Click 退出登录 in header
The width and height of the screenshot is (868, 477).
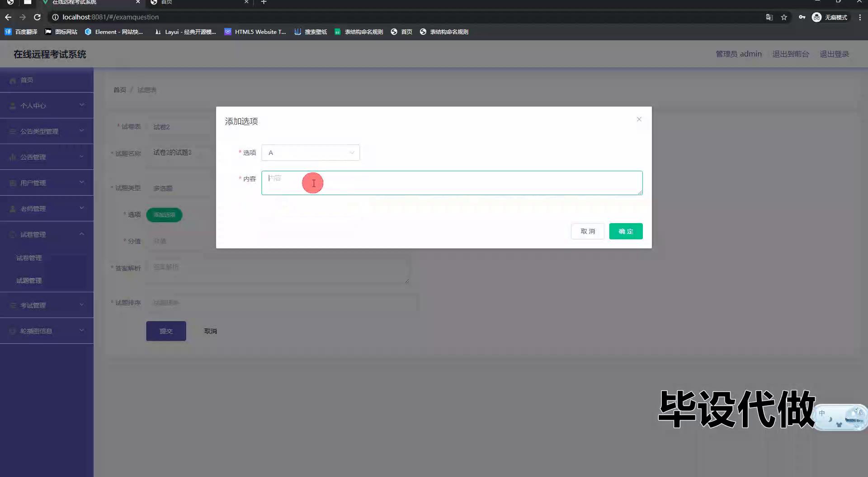pos(834,54)
